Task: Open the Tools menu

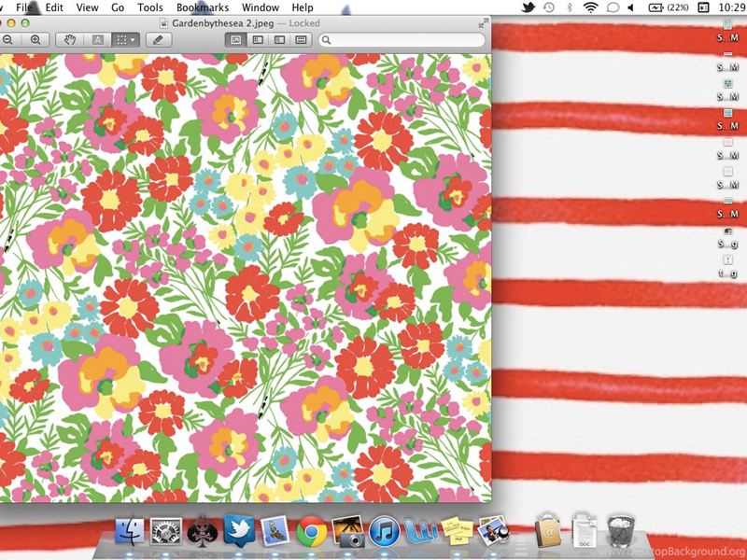Action: pos(150,7)
